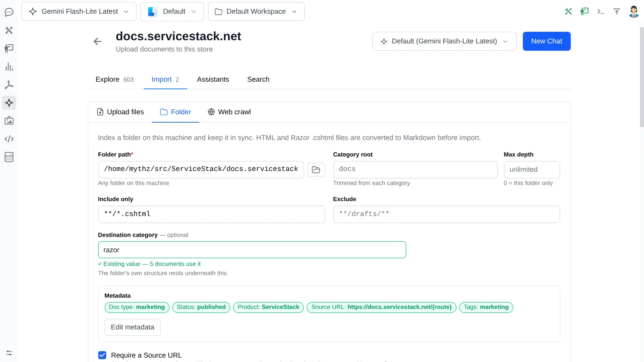Open the settings sliders icon in sidebar
This screenshot has width=644, height=362.
point(9,353)
